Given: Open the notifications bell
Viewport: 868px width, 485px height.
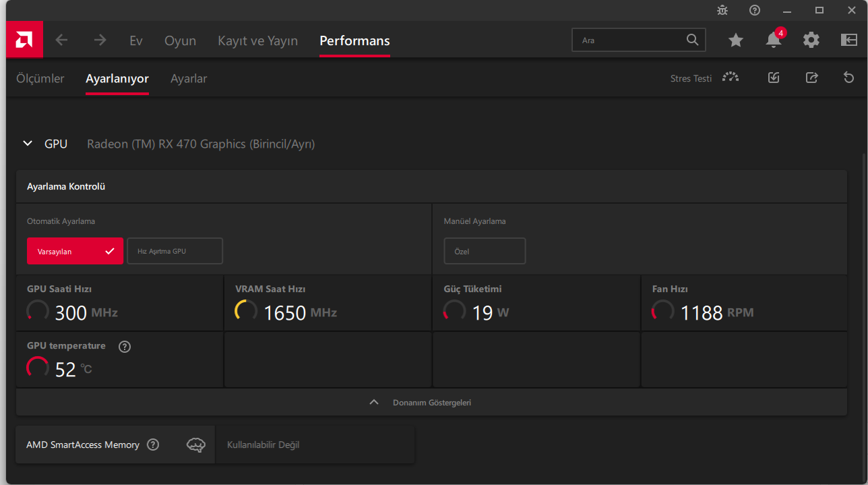Looking at the screenshot, I should (774, 40).
